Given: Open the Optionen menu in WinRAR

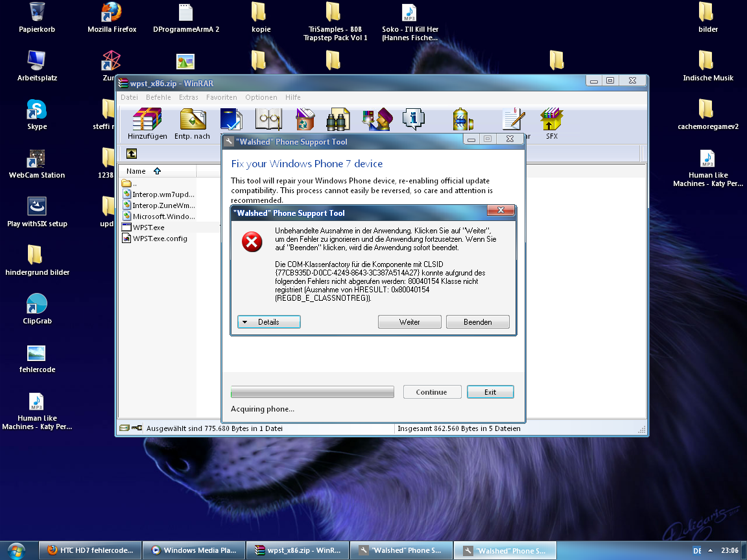Looking at the screenshot, I should tap(261, 97).
